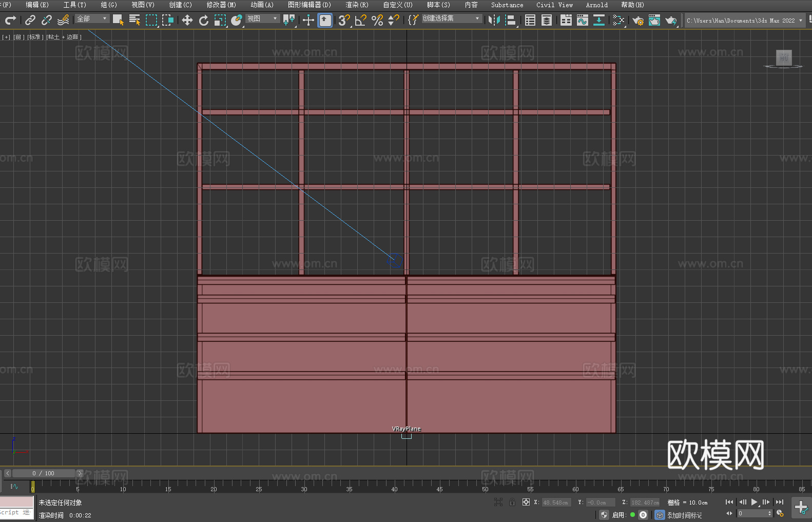Click the pink color swatch at bottom-left
812x522 pixels.
point(16,501)
